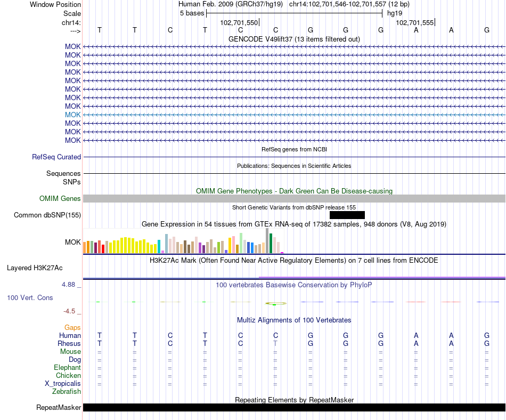Open the 100 vertebrates Basewise Conservation title
The image size is (506, 420).
(294, 285)
